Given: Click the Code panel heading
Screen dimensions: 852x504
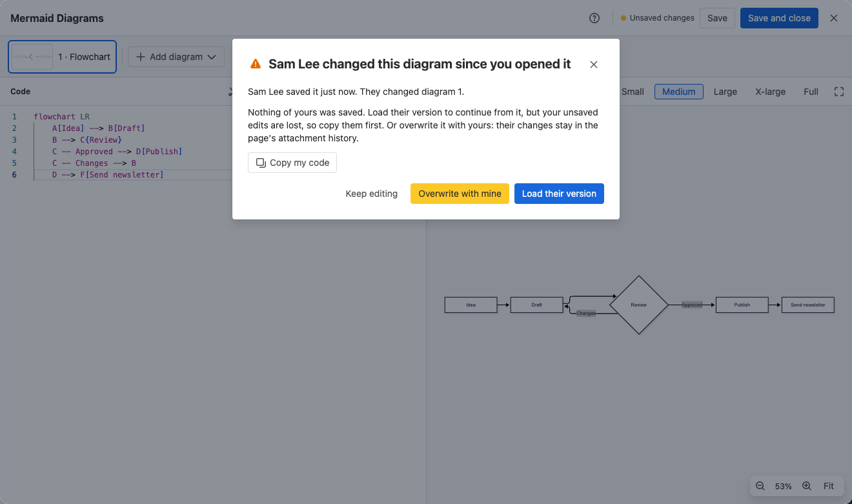Looking at the screenshot, I should (x=21, y=92).
